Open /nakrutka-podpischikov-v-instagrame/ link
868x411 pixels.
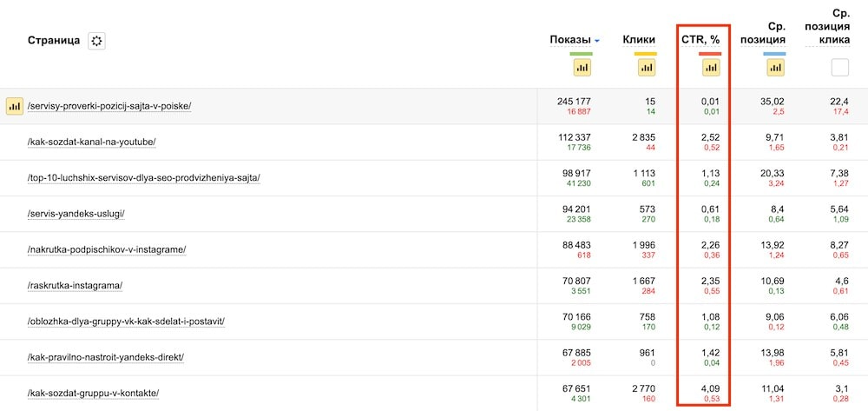[x=107, y=249]
